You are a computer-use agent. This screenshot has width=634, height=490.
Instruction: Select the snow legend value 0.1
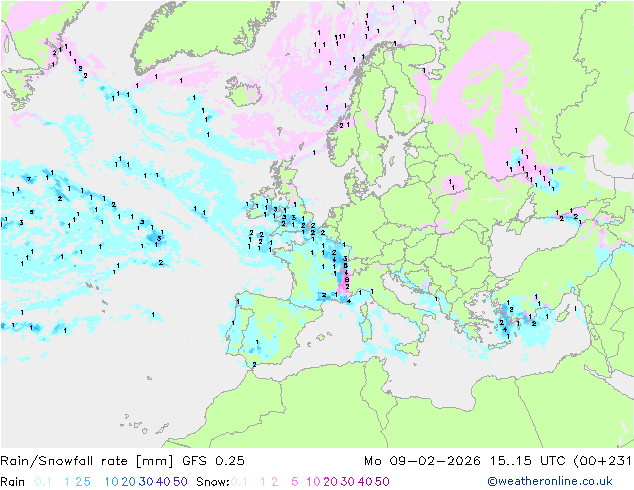click(239, 482)
